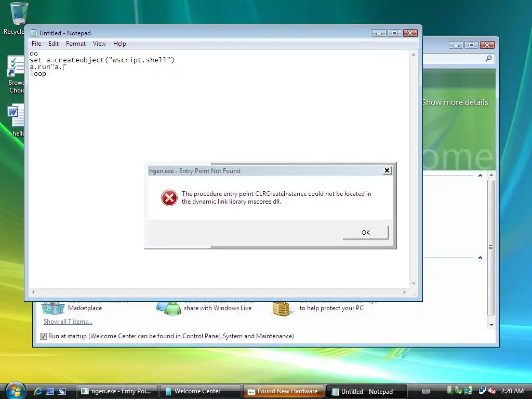The image size is (532, 399).
Task: Launch Internet Explorer from Quick Launch
Action: pos(38,391)
